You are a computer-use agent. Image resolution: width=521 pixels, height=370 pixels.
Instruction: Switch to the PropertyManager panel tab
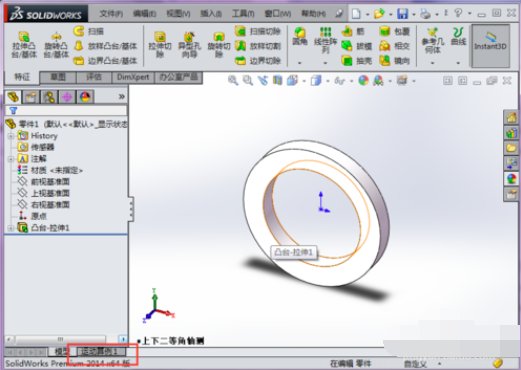coord(31,97)
